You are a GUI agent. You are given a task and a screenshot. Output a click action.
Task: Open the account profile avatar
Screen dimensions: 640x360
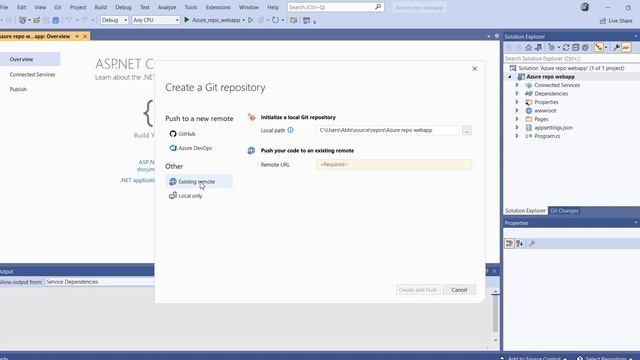point(585,7)
